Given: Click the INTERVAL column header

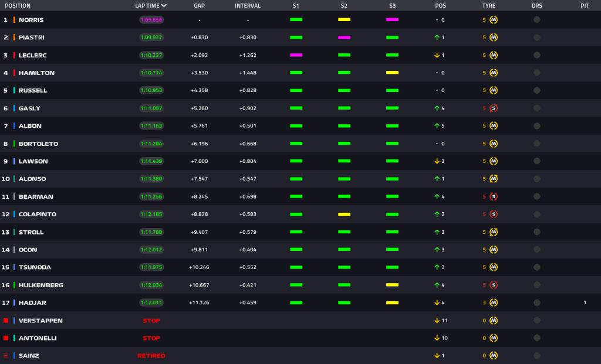Looking at the screenshot, I should pos(248,6).
